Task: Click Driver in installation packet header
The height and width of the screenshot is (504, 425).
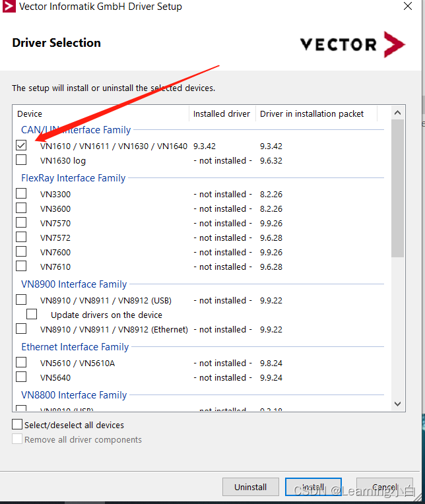Action: click(x=316, y=113)
